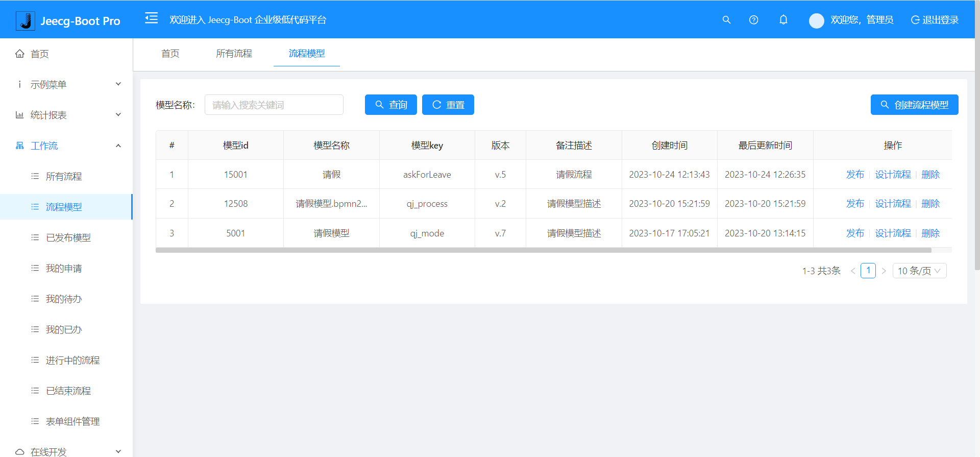
Task: Click 设计流程 for the qj_mode row
Action: tap(893, 233)
